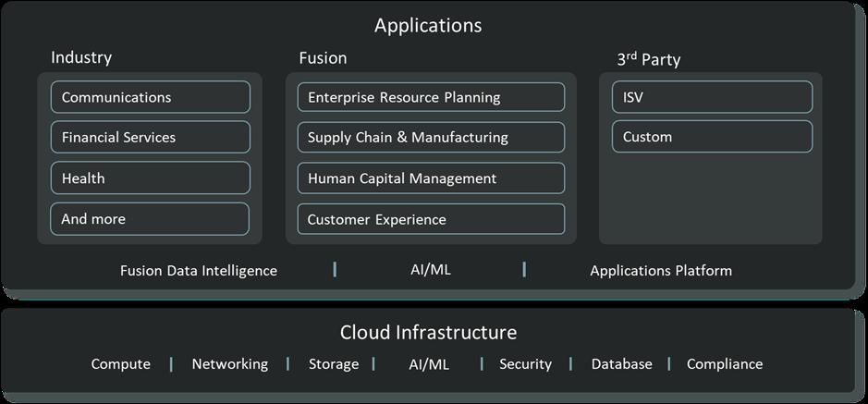Choose Storage in Cloud Infrastructure
Screen dimensions: 868x404
pos(334,364)
